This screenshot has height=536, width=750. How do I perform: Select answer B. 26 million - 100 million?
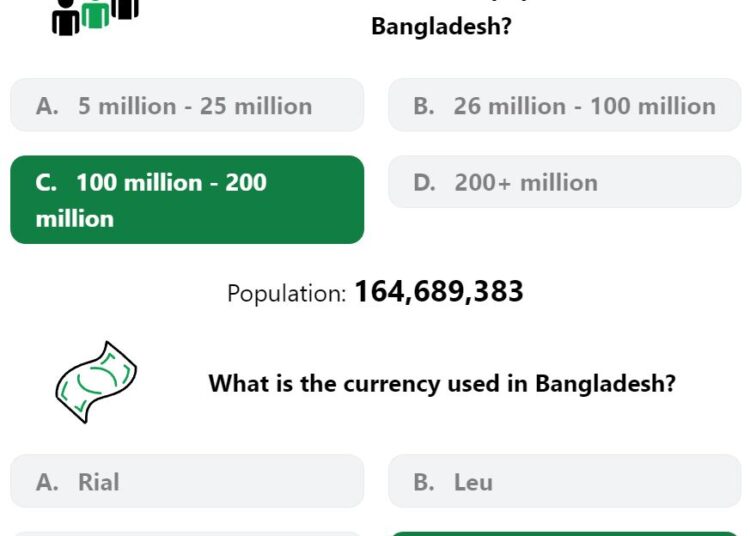pyautogui.click(x=565, y=105)
